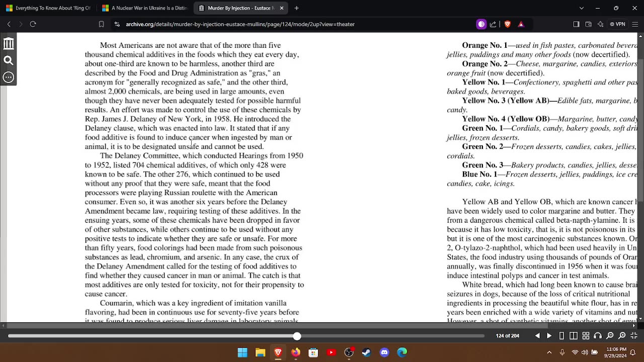Switch to 'A Nuclear War in Ukraine' tab
644x362 pixels.
144,8
